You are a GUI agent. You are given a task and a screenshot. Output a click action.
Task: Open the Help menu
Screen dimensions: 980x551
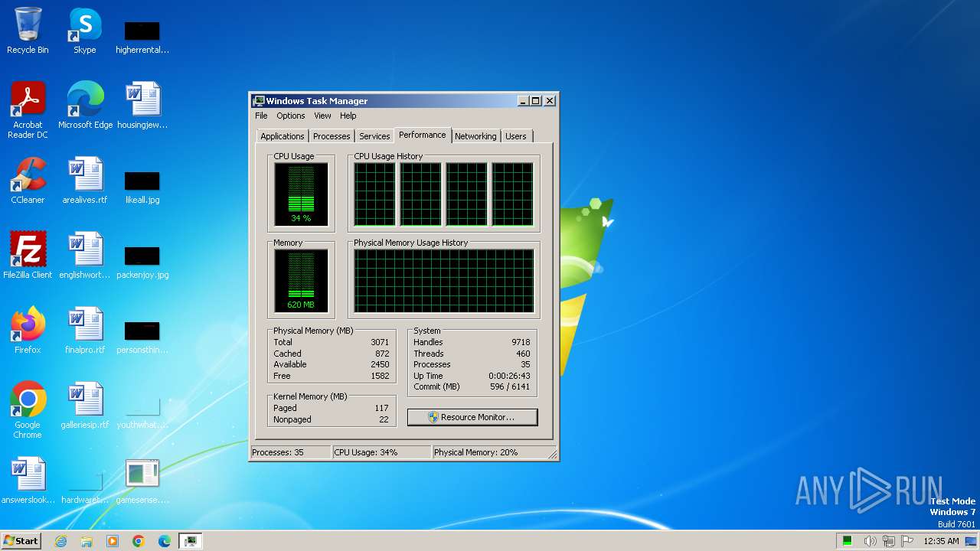(348, 116)
